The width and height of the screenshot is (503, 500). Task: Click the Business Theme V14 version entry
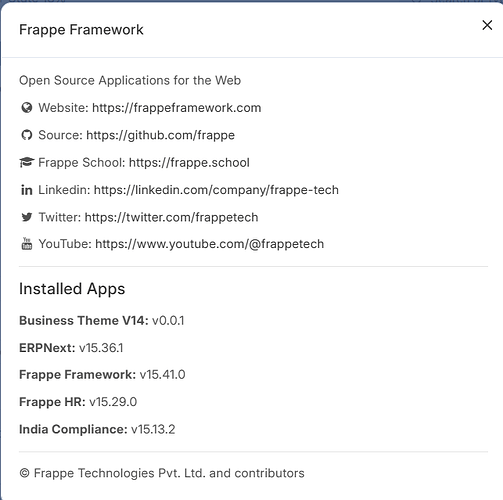point(101,321)
